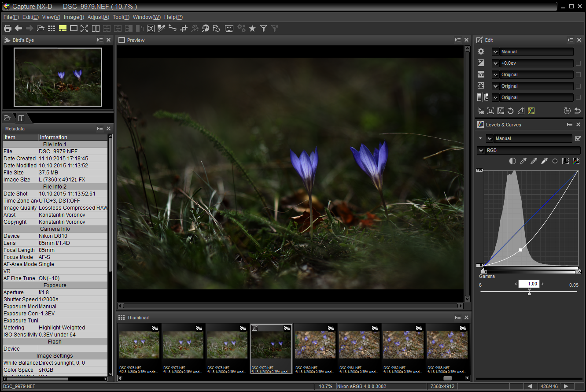This screenshot has height=392, width=586.
Task: Activate the Straighten tool in the toolbar
Action: pyautogui.click(x=173, y=29)
